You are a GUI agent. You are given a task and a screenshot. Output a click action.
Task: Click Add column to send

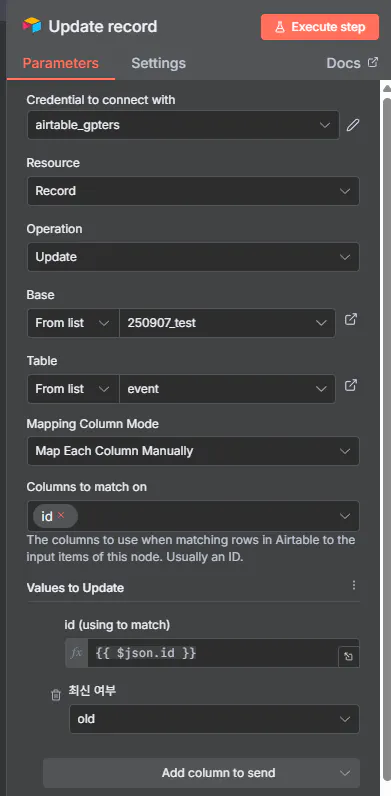coord(202,773)
